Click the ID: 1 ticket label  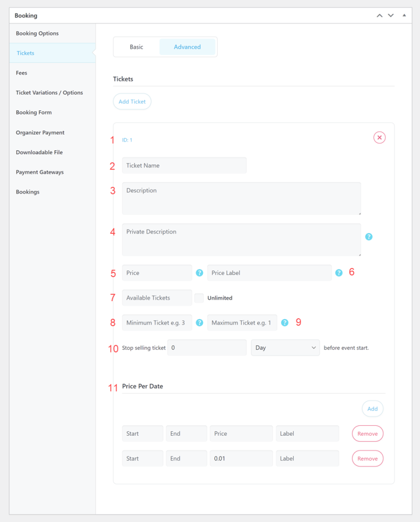[127, 140]
